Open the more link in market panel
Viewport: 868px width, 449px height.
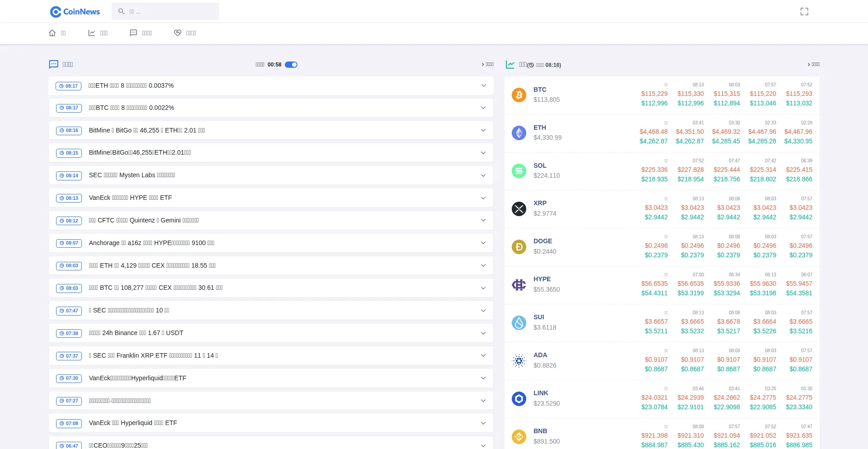tap(813, 64)
